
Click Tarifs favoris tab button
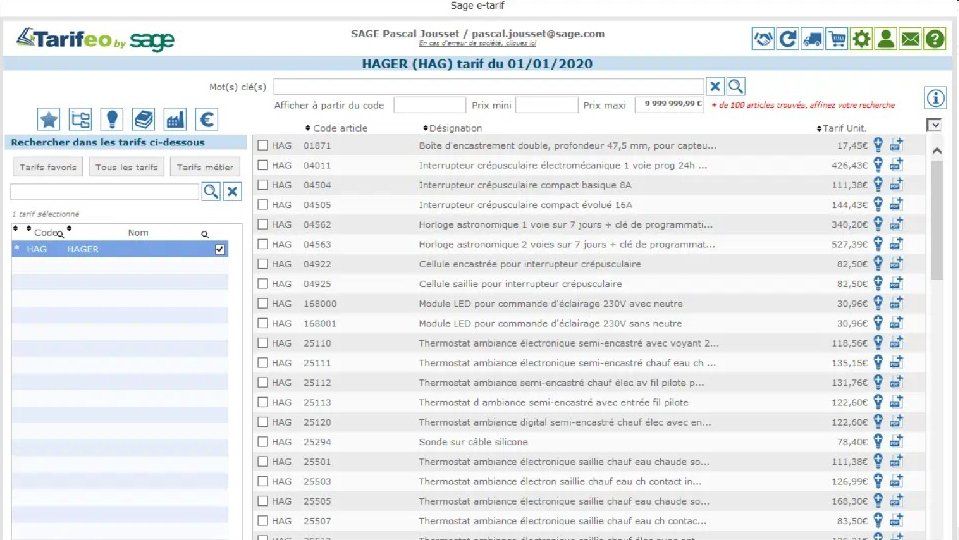(48, 166)
